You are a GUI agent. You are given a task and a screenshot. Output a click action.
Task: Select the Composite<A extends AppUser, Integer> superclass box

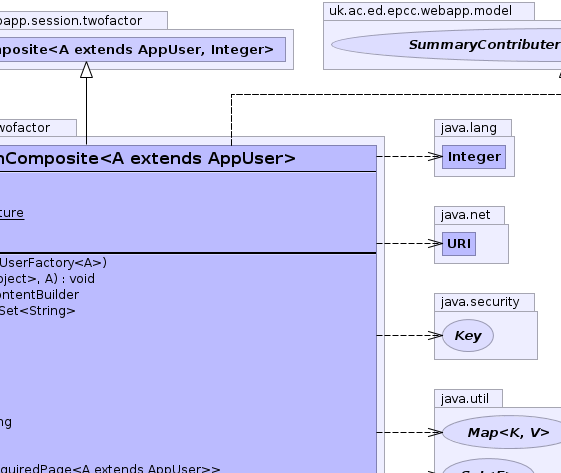click(142, 49)
